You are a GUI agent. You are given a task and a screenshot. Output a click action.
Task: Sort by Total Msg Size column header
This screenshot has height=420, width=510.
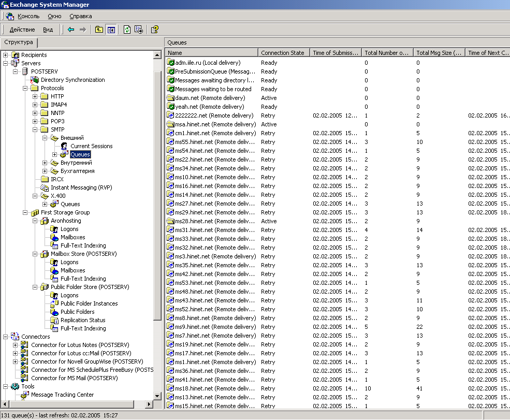(439, 53)
